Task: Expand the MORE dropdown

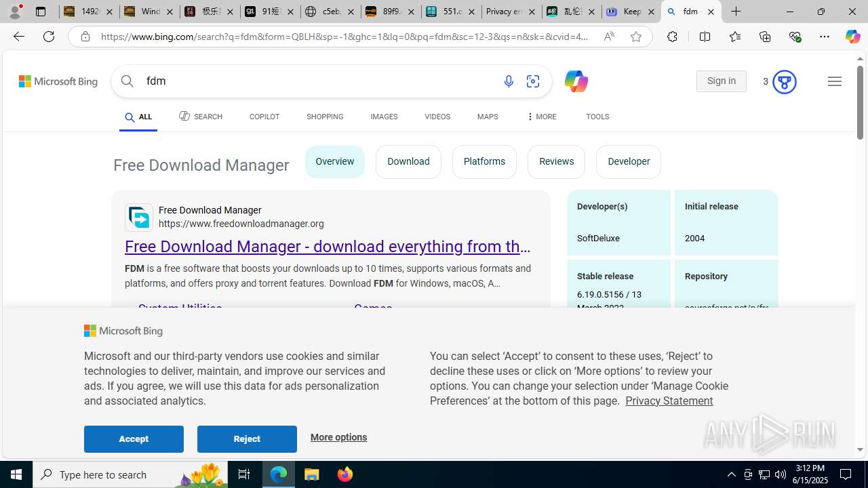Action: click(x=541, y=117)
